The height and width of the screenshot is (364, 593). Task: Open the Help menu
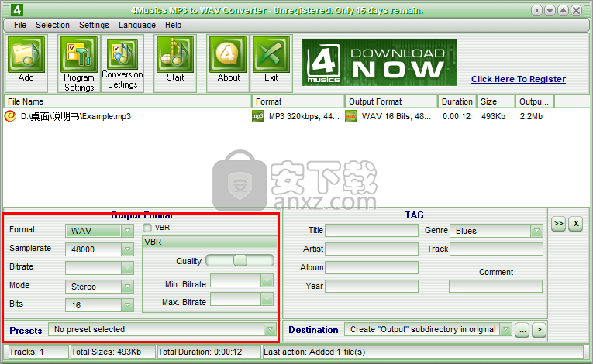173,25
